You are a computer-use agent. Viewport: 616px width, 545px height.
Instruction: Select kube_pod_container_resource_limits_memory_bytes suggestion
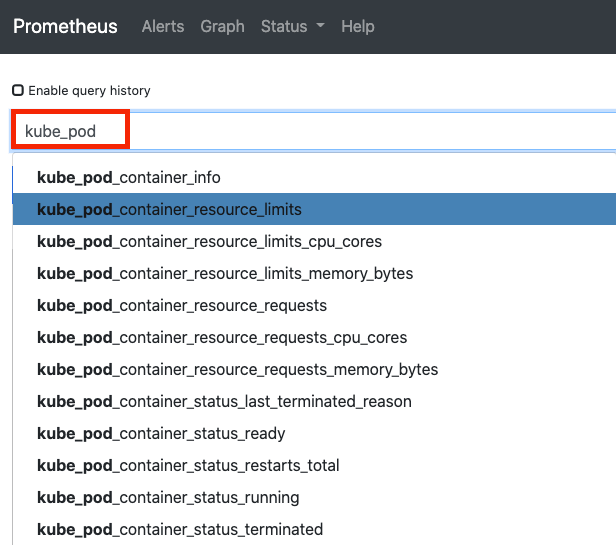(x=314, y=273)
